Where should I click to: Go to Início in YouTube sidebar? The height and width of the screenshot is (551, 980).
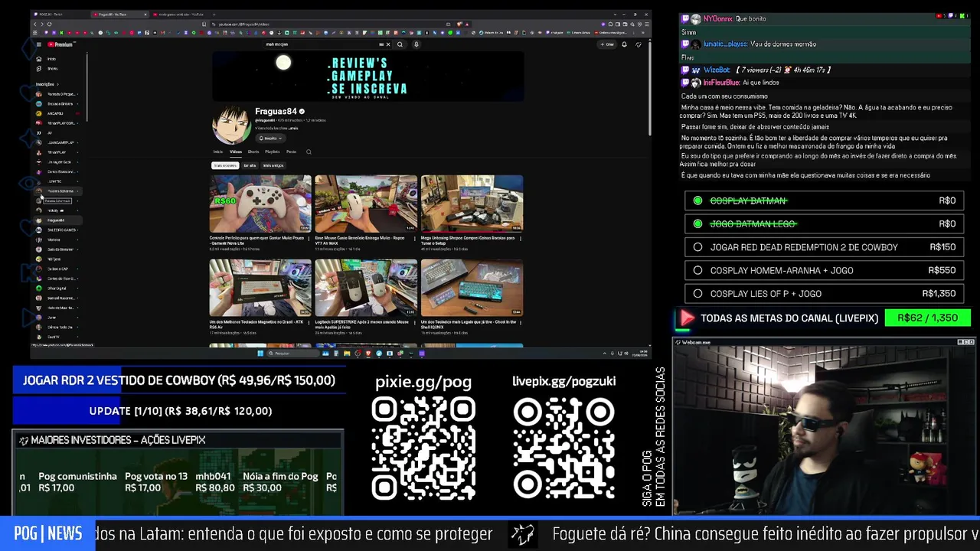pyautogui.click(x=51, y=59)
